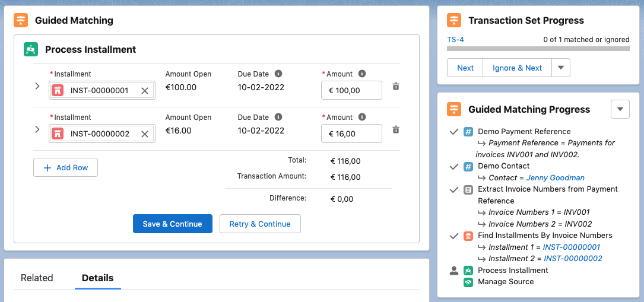Image resolution: width=644 pixels, height=302 pixels.
Task: Open the Jenny Goodman contact link
Action: click(555, 177)
